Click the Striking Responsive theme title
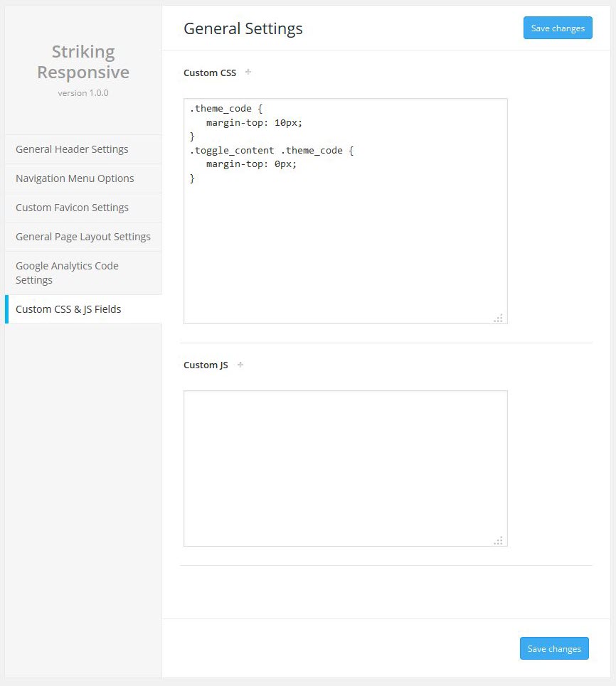Viewport: 616px width, 686px height. pyautogui.click(x=83, y=62)
